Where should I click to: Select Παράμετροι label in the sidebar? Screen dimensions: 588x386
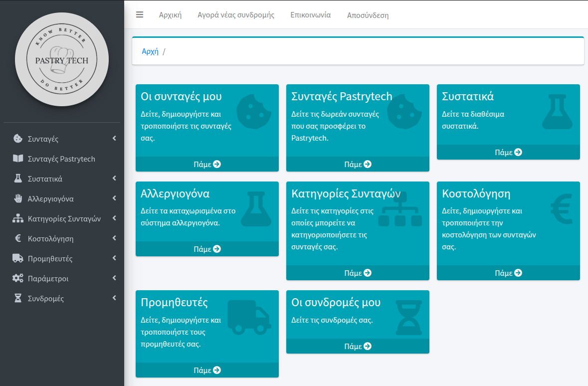click(48, 278)
